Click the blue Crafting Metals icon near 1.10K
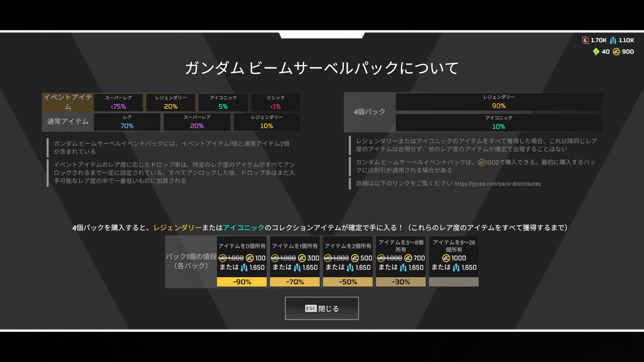Viewport: 644px width, 362px height. point(613,40)
